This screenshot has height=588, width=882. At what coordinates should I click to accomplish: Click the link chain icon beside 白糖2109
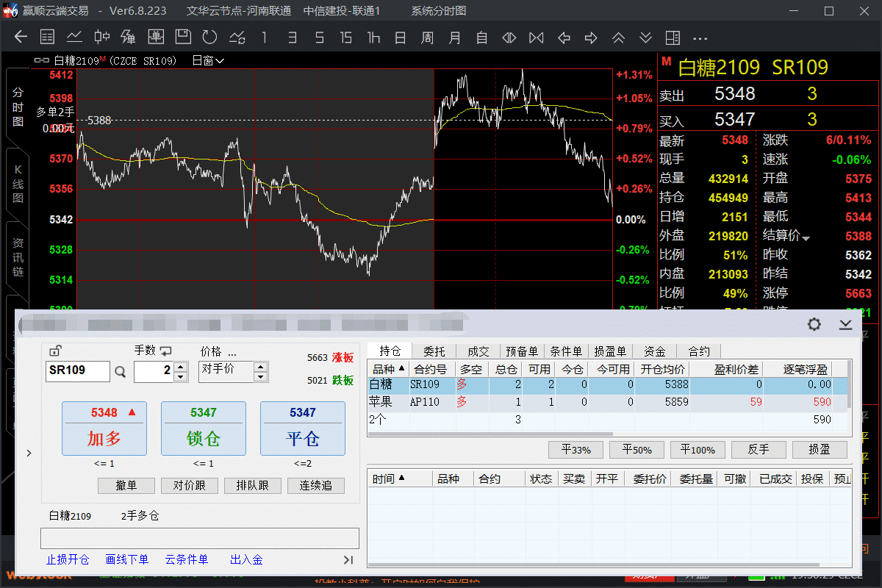(x=41, y=61)
